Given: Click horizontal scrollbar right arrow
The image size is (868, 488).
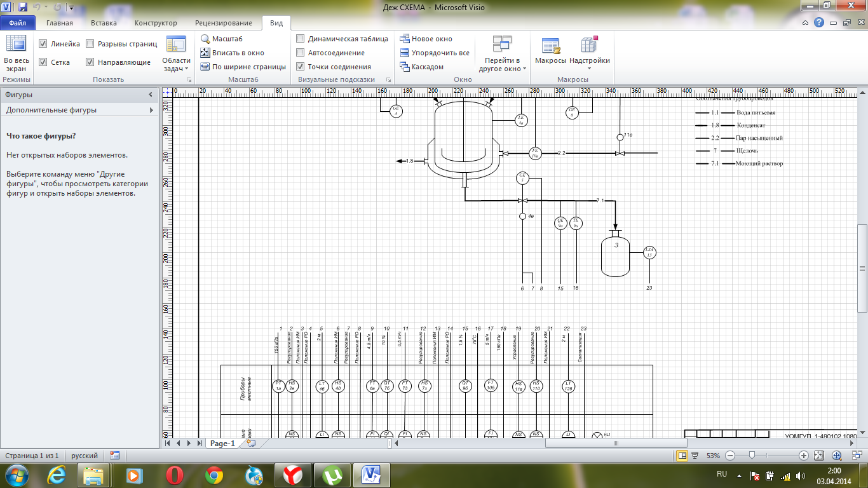Looking at the screenshot, I should coord(853,443).
